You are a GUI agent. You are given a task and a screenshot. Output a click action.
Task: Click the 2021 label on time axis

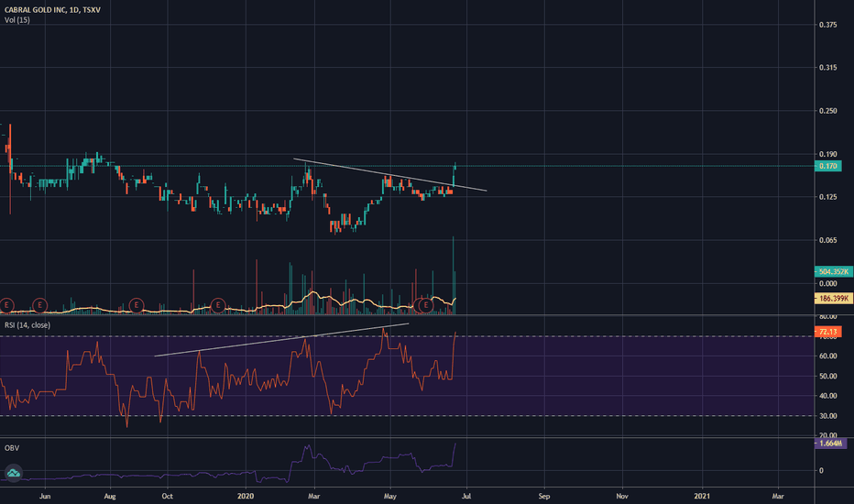(702, 497)
